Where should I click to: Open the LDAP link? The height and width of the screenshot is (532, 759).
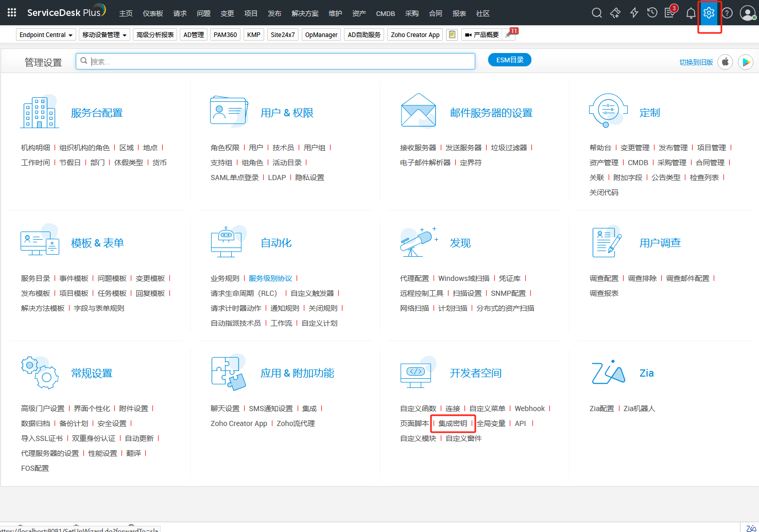(277, 178)
